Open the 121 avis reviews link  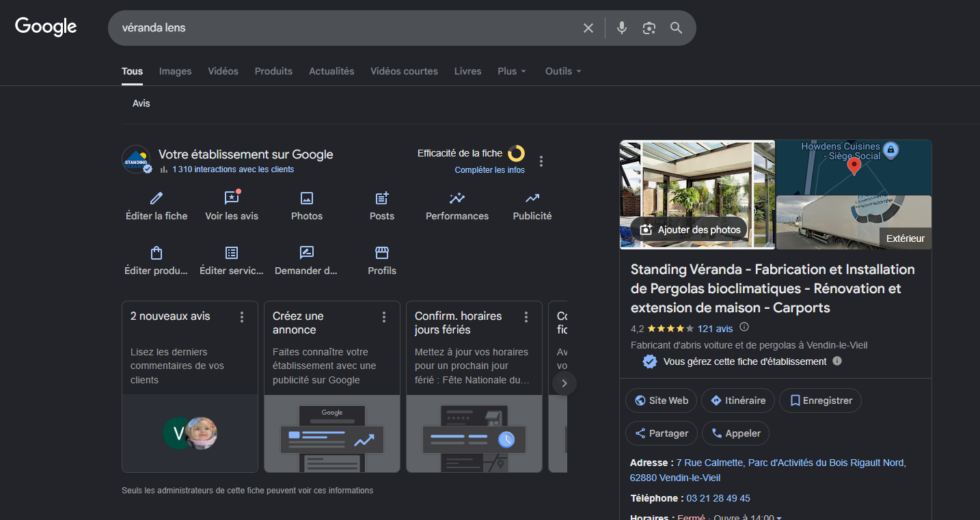pos(715,328)
